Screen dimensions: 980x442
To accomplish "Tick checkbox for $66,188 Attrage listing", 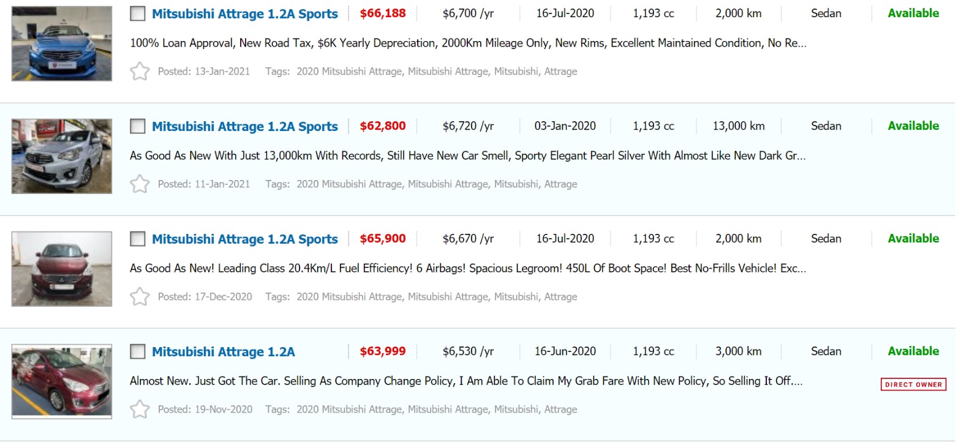I will [x=138, y=13].
